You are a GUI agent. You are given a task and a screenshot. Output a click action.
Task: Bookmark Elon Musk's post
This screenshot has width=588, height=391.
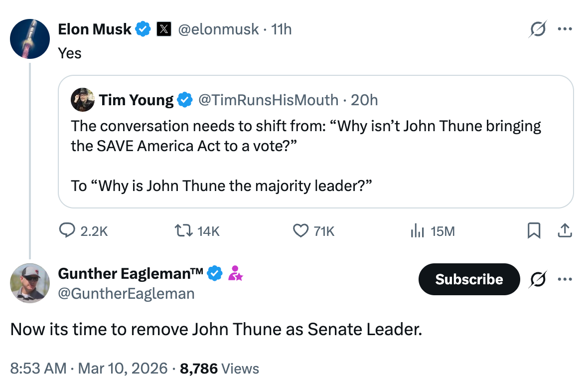[534, 230]
